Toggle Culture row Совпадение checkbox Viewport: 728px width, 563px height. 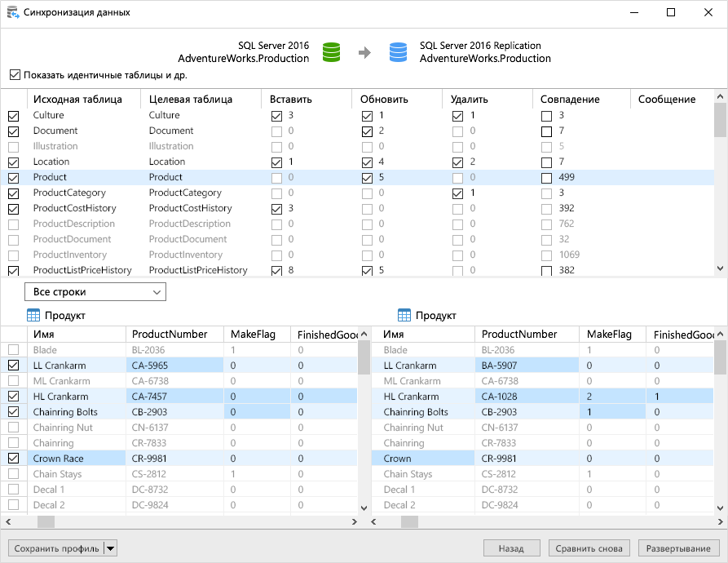pos(546,116)
